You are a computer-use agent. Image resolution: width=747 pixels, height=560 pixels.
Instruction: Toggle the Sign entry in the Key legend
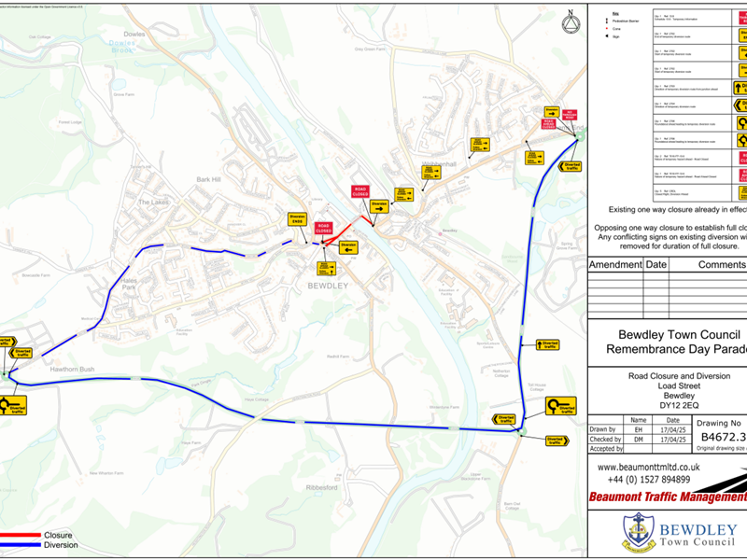tap(617, 36)
